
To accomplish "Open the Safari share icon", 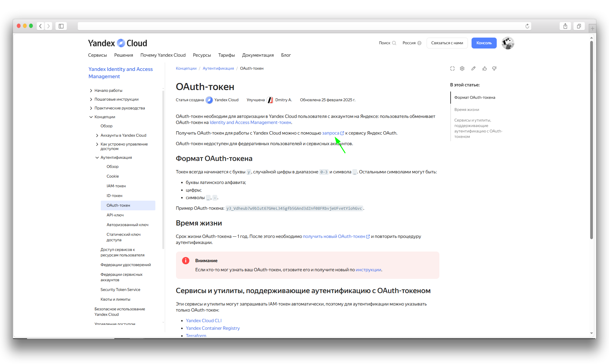I will click(565, 26).
